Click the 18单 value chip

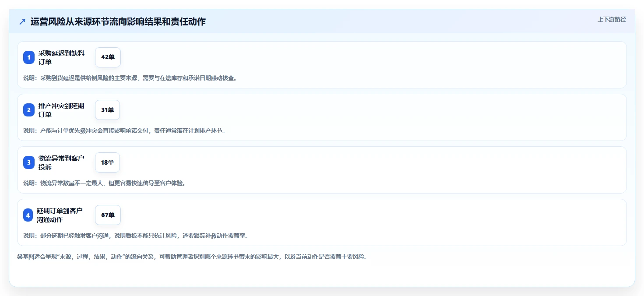click(x=107, y=162)
